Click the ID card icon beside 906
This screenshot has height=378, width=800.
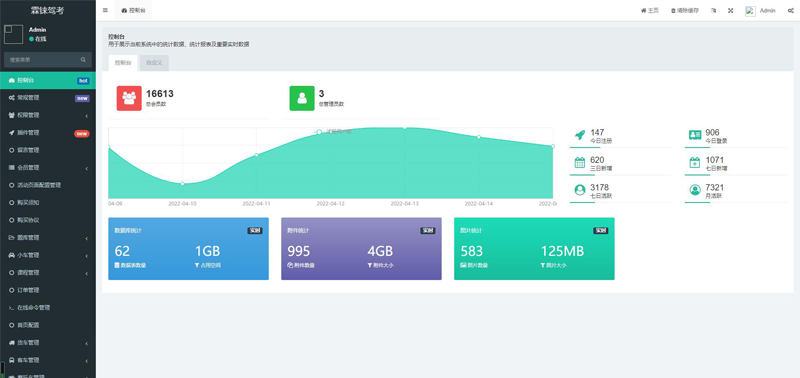(695, 135)
